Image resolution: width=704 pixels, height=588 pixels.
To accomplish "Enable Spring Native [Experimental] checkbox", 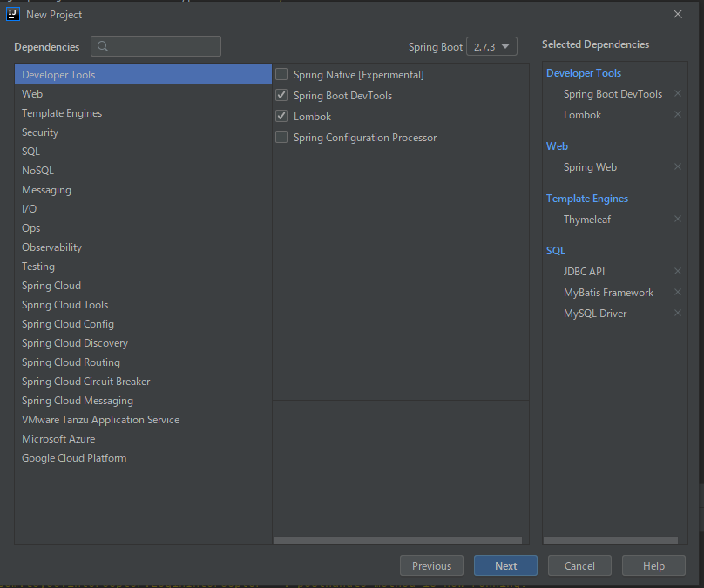I will (281, 74).
